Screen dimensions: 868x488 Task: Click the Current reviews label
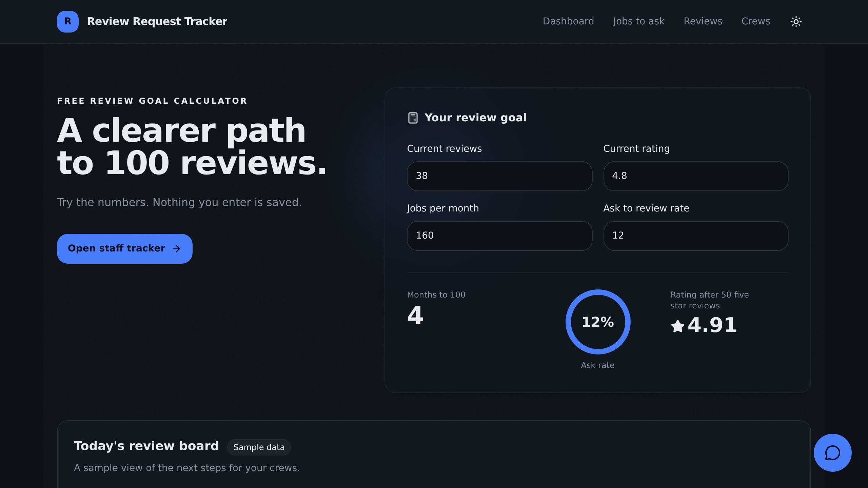coord(444,148)
